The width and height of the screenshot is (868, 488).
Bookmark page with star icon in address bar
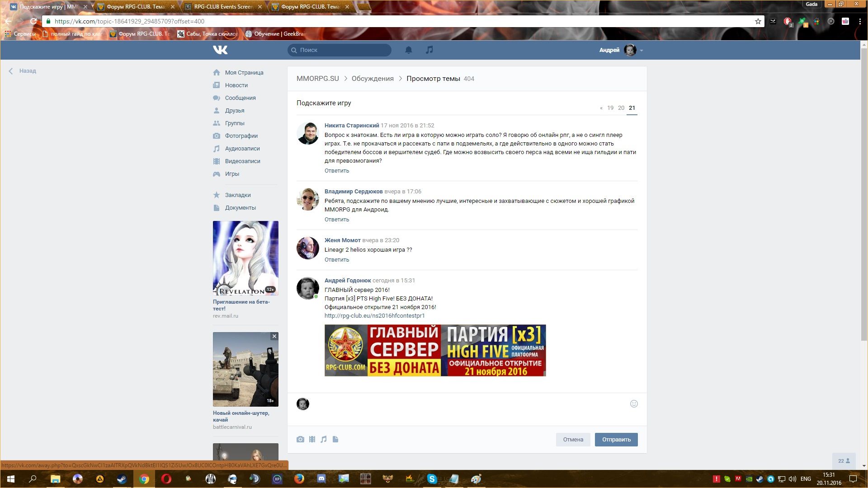pyautogui.click(x=758, y=21)
